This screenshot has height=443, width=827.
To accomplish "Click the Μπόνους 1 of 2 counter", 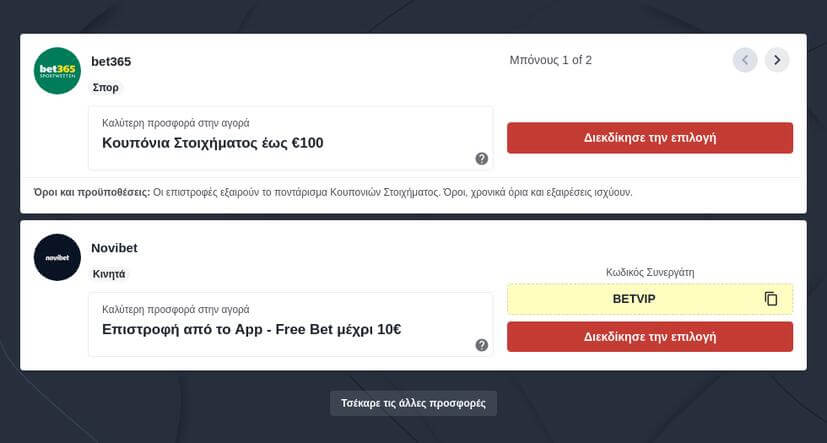I will [550, 60].
